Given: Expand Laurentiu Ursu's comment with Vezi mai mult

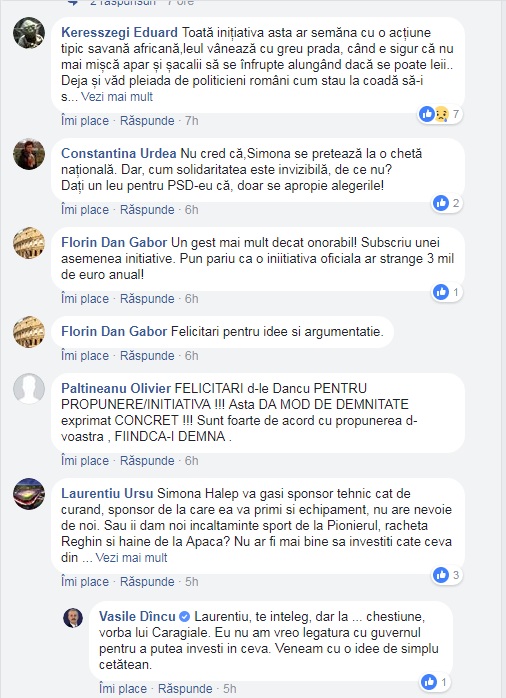Looking at the screenshot, I should click(x=131, y=557).
